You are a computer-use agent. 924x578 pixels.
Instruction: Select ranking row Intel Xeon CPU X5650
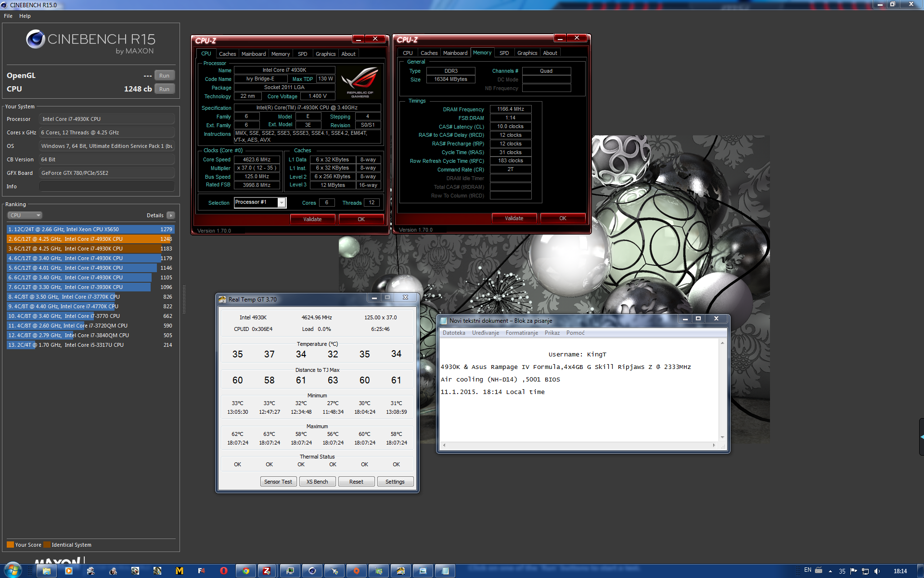pos(90,229)
